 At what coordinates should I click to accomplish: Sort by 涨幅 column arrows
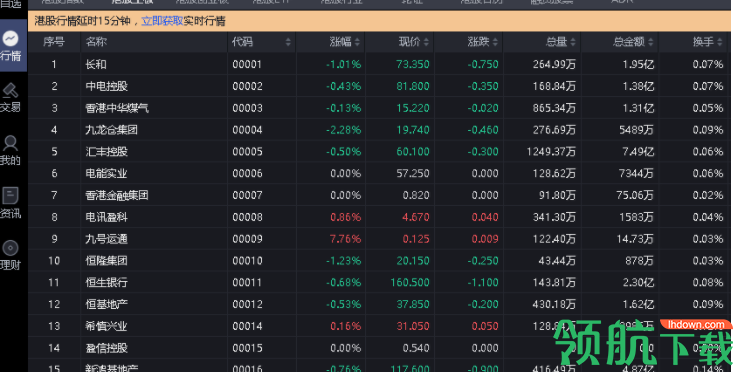358,43
